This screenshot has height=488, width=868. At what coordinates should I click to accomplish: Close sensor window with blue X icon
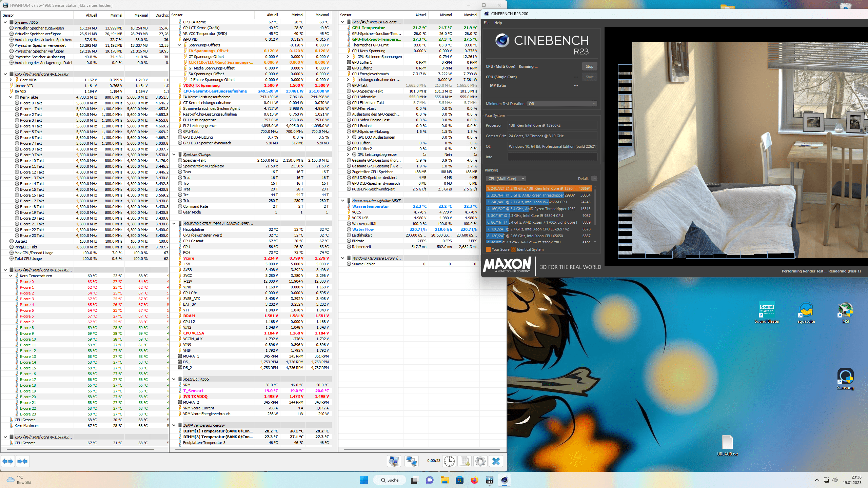[496, 461]
